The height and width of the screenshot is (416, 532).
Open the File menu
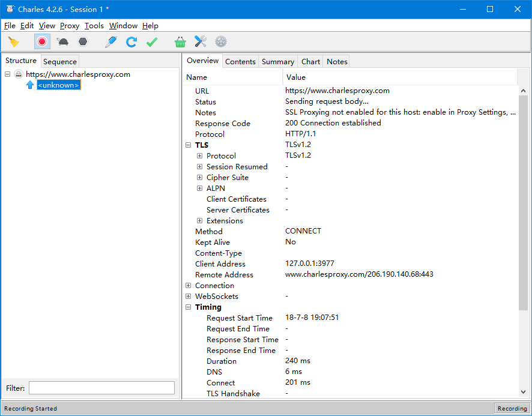[10, 26]
